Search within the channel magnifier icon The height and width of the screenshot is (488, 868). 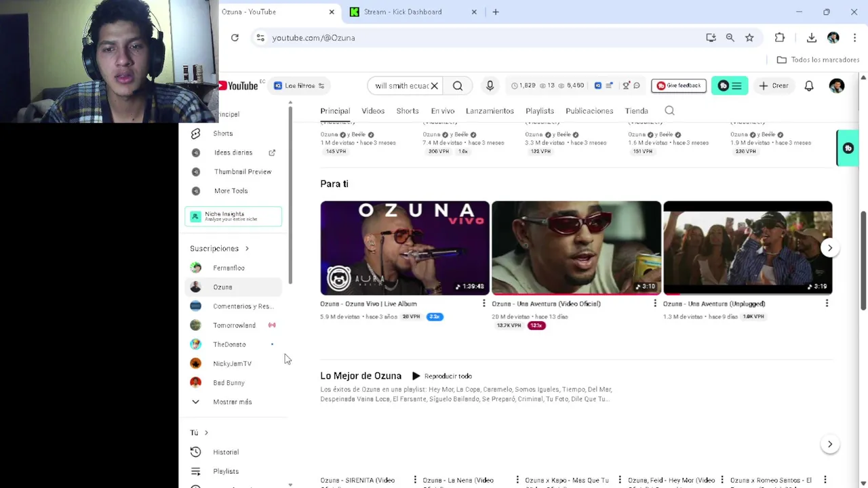(x=669, y=111)
